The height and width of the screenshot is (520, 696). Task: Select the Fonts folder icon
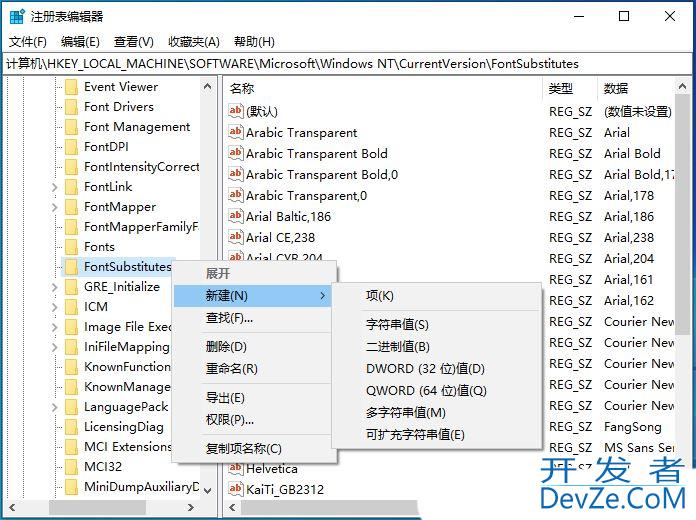tap(71, 247)
